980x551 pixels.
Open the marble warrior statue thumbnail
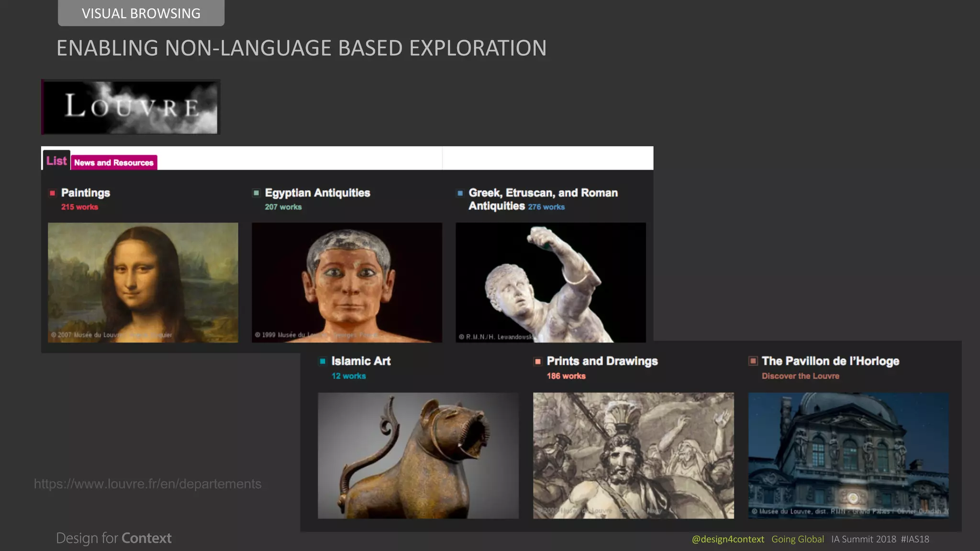click(x=551, y=282)
